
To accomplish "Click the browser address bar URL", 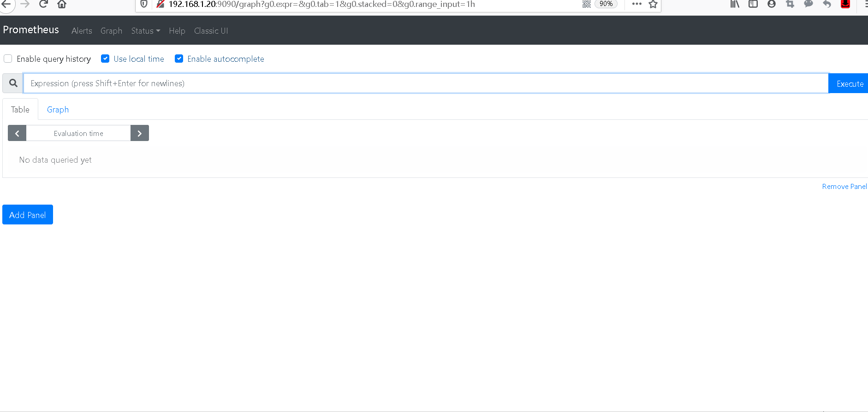I will [322, 4].
